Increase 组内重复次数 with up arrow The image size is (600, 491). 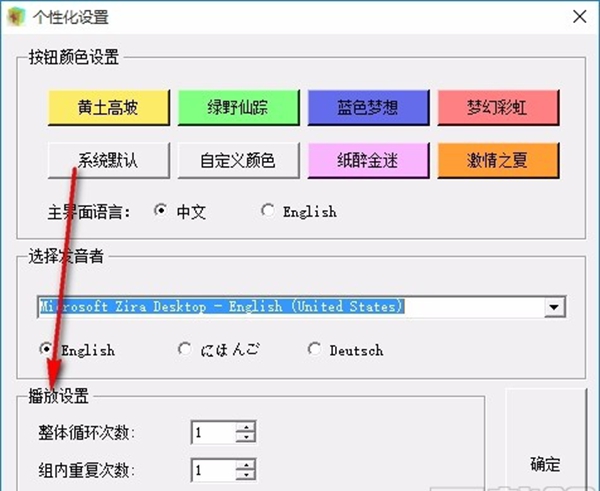246,465
